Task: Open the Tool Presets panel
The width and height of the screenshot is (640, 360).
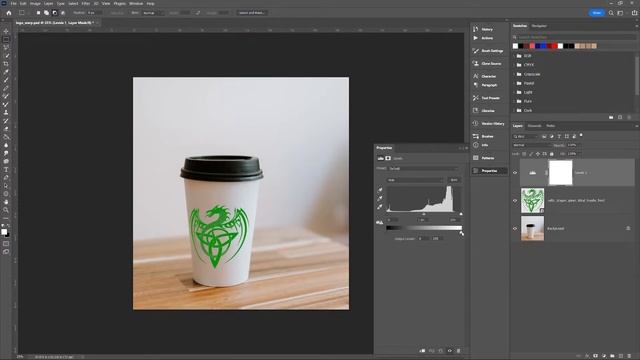Action: click(489, 98)
